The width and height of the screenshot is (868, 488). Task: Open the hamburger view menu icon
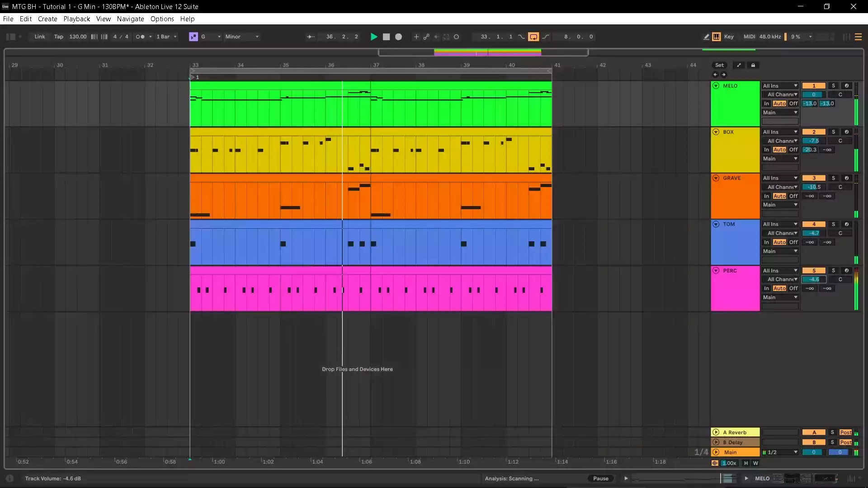point(858,37)
